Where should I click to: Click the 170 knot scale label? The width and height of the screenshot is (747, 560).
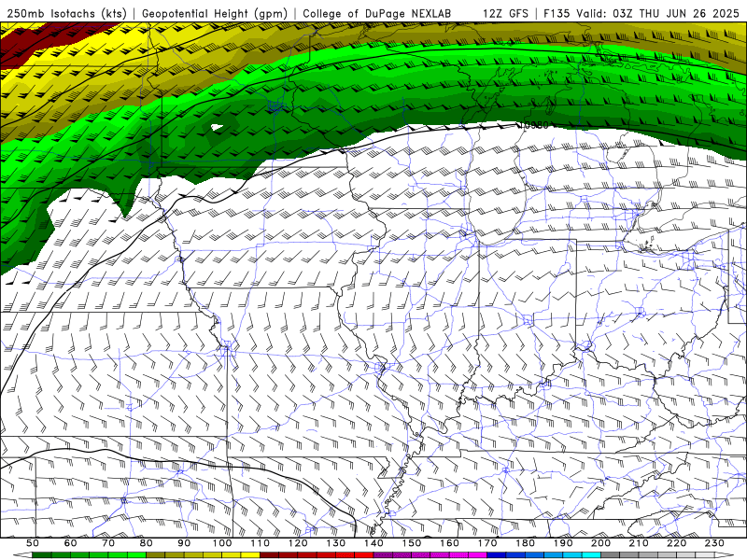pyautogui.click(x=487, y=543)
